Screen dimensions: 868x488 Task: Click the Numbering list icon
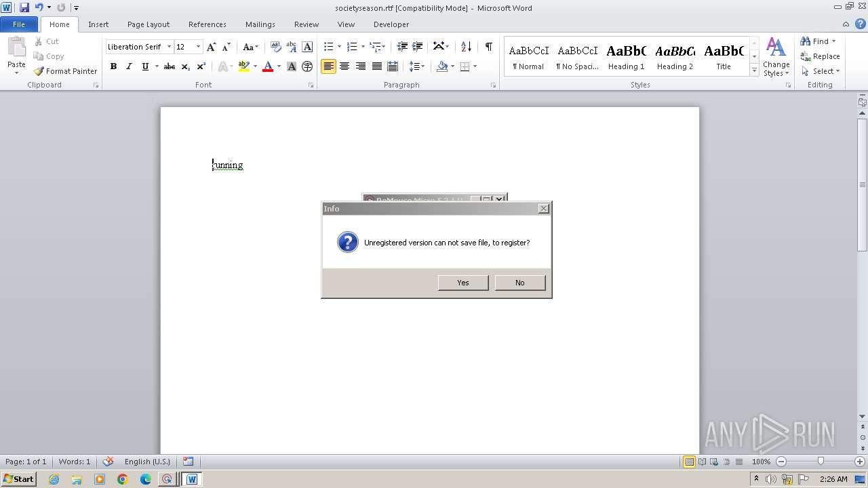coord(351,47)
